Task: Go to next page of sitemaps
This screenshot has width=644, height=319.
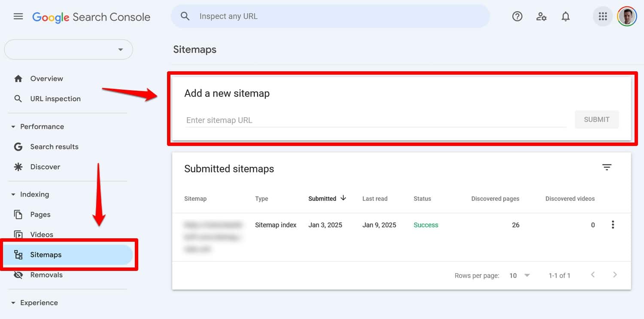Action: point(615,275)
